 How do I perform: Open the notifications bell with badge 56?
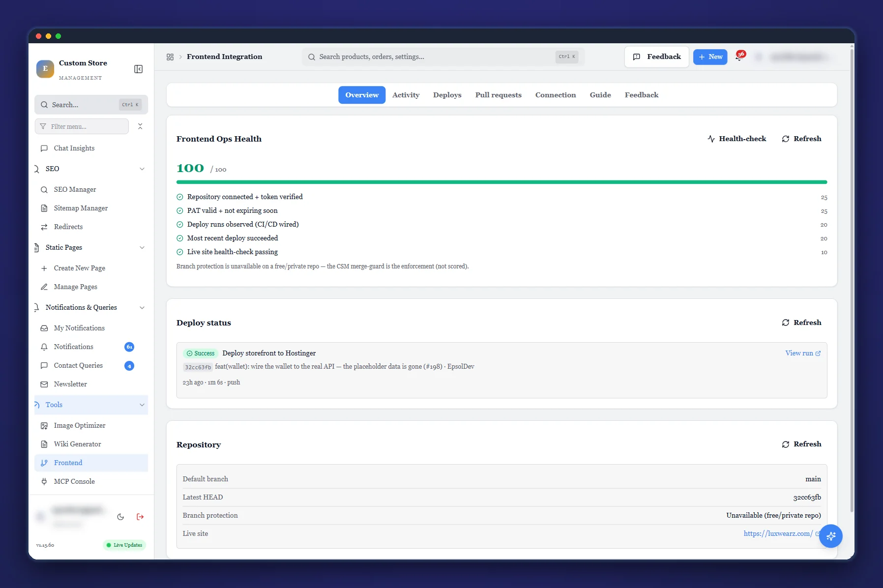click(x=739, y=57)
